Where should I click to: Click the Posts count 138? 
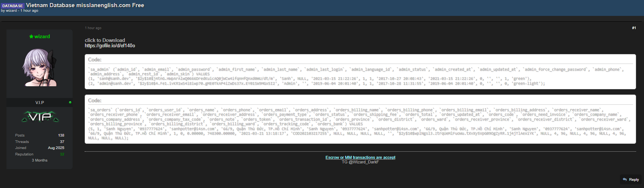[61, 135]
